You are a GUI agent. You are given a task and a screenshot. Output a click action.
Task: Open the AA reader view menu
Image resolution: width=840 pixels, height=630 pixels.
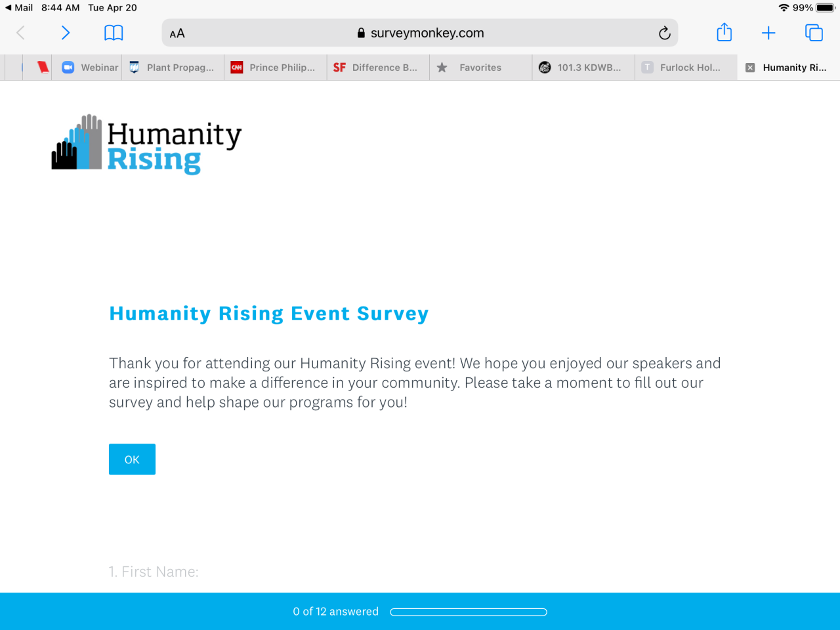click(x=177, y=33)
